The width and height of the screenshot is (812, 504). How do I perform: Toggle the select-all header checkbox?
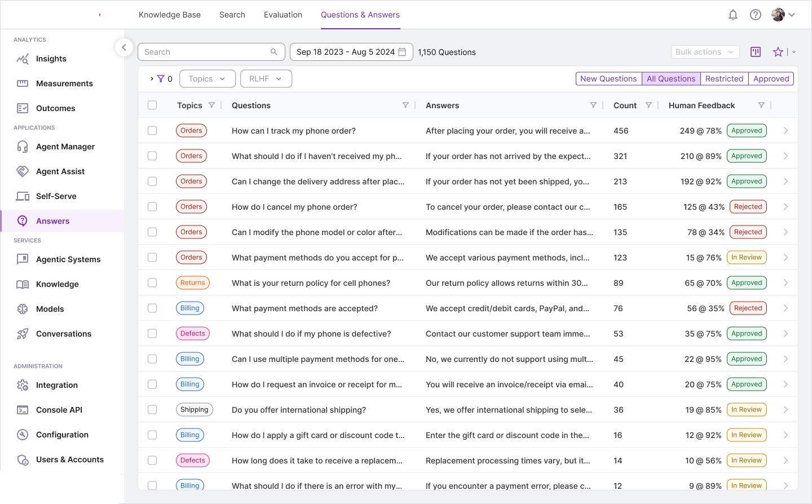[x=152, y=105]
